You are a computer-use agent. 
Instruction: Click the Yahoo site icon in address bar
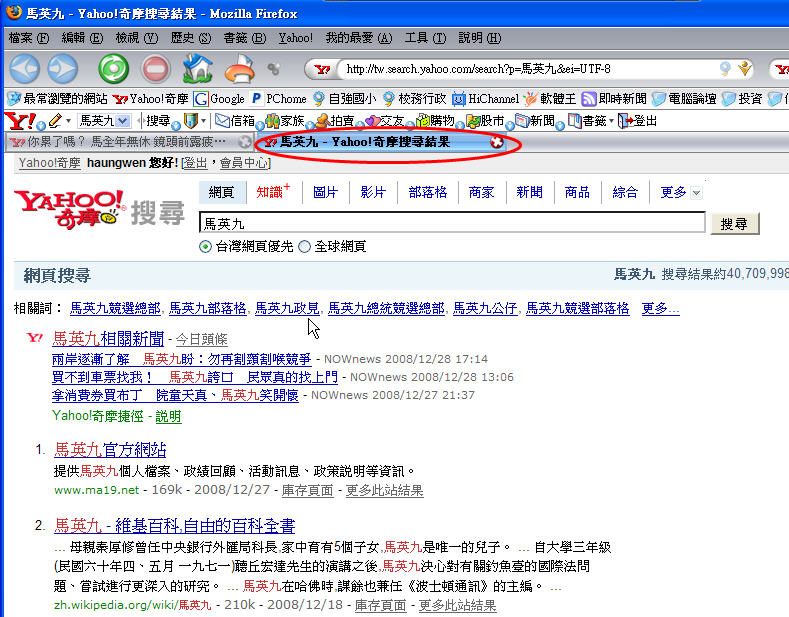coord(322,69)
